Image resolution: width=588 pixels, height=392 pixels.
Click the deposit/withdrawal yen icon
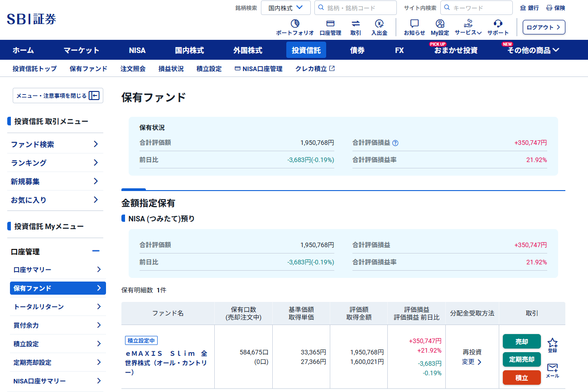[x=379, y=24]
